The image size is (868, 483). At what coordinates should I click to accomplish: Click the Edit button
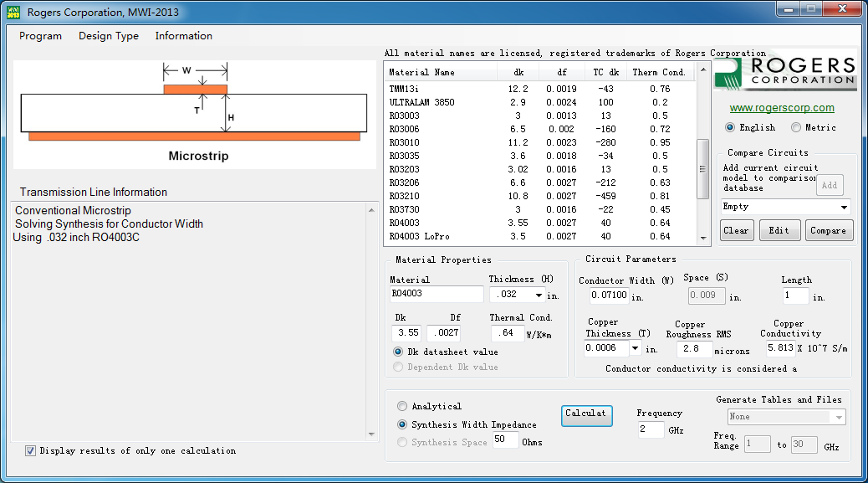pyautogui.click(x=779, y=230)
